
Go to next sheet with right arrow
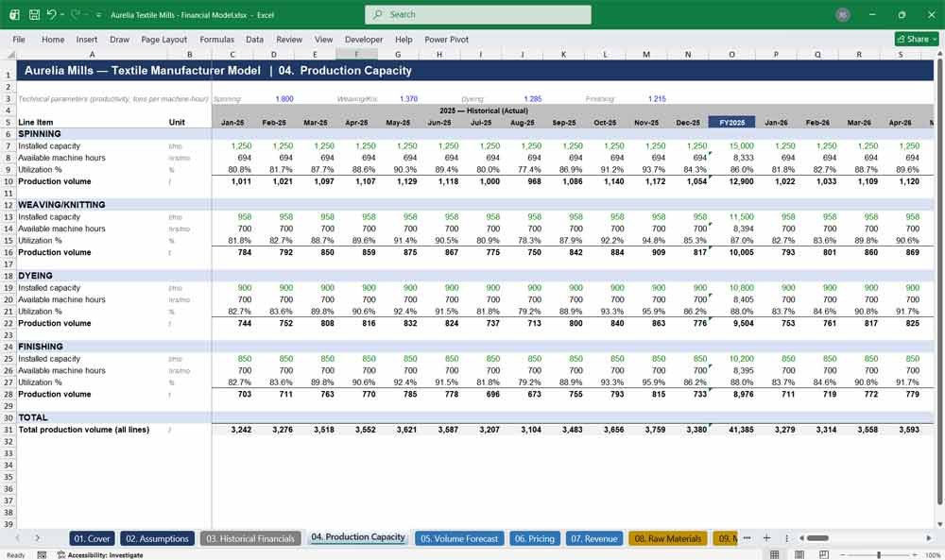pyautogui.click(x=38, y=537)
